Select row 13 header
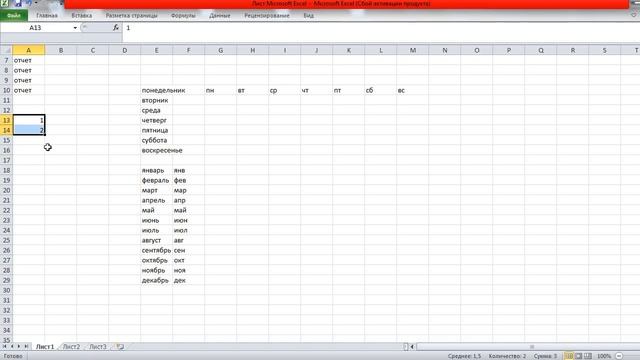This screenshot has width=640, height=360. pos(6,120)
